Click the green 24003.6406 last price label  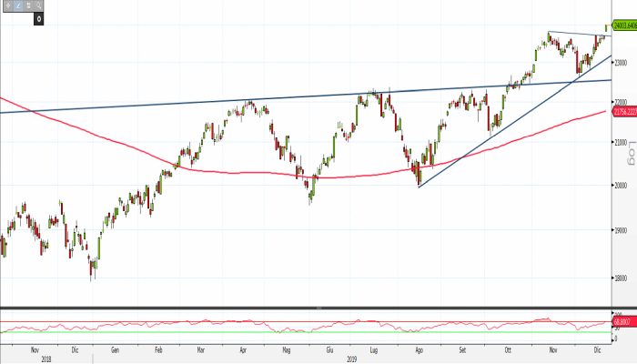click(x=624, y=25)
